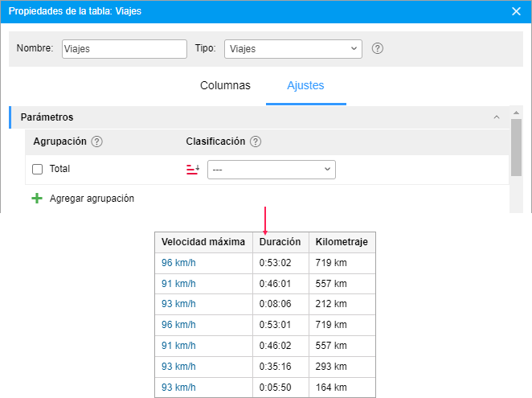Click the green plus icon

point(37,199)
